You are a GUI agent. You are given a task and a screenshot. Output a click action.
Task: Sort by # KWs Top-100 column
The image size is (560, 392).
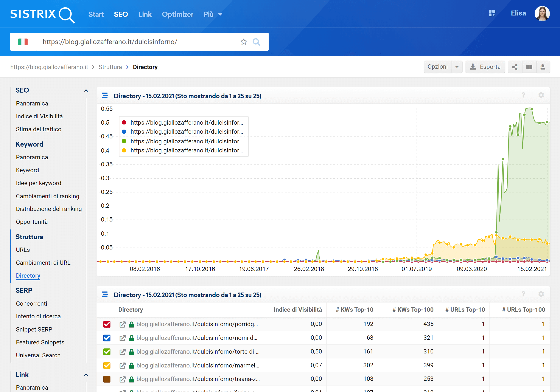point(413,310)
